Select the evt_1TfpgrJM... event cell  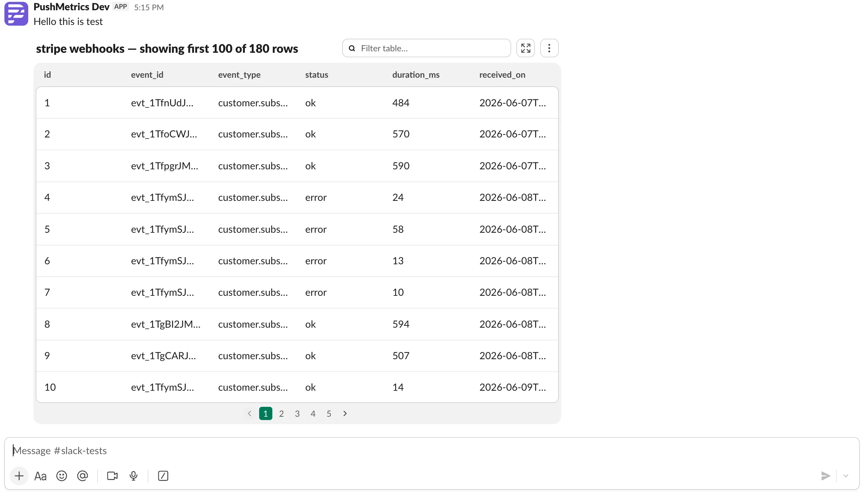165,166
